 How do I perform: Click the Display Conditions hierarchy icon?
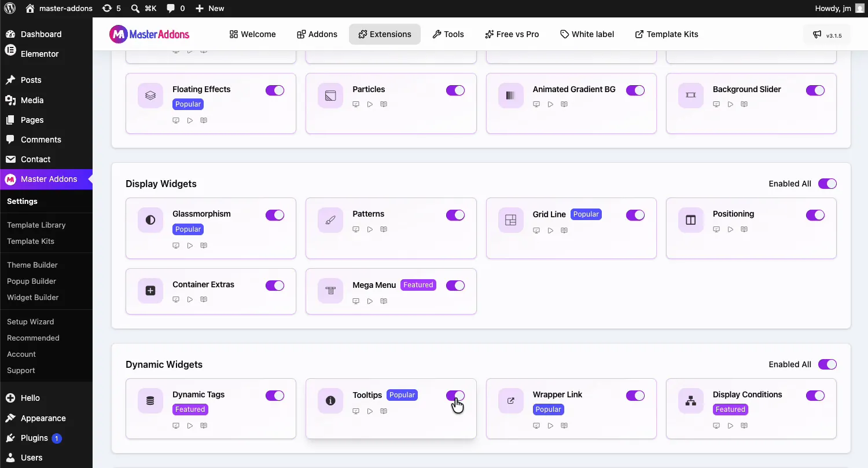click(690, 401)
